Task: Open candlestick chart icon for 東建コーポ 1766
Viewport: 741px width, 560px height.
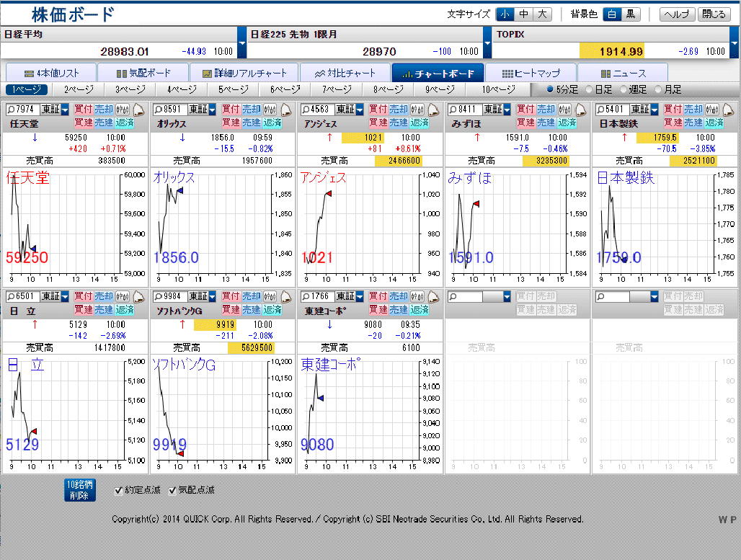Action: click(417, 297)
